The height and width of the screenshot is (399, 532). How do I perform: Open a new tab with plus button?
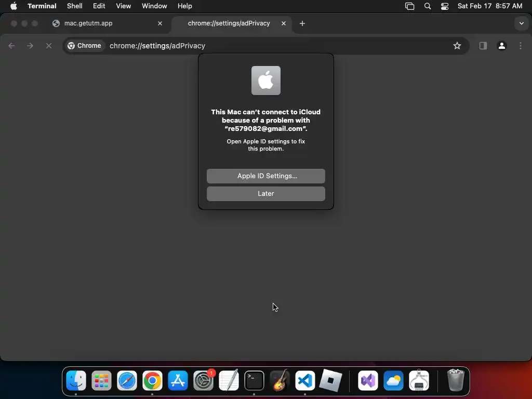pos(302,23)
